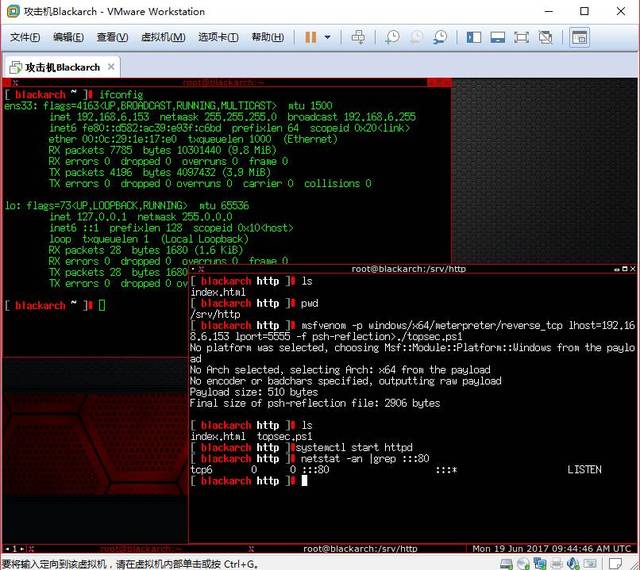Click the '/srv/http' pwd output
The image size is (640, 570).
(x=215, y=314)
